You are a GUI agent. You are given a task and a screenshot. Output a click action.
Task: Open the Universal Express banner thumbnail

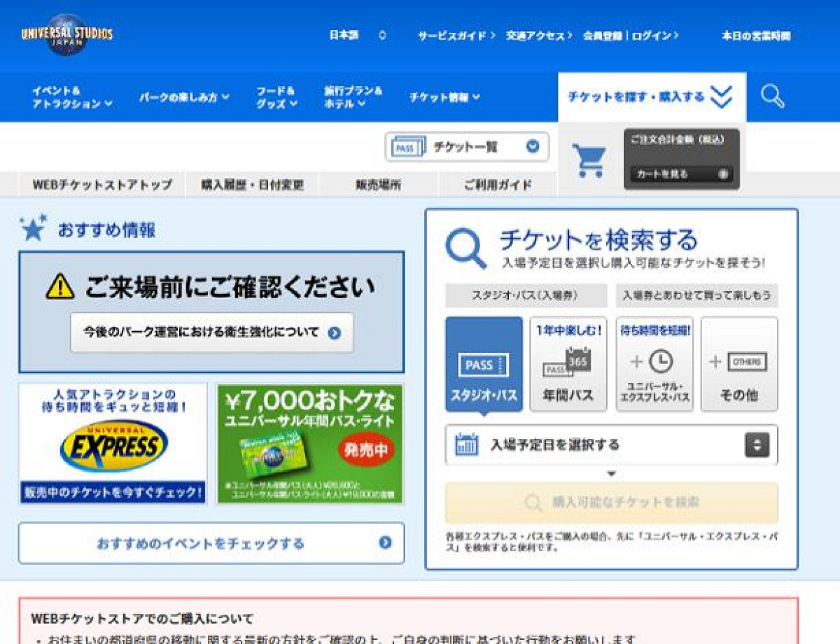tap(113, 443)
